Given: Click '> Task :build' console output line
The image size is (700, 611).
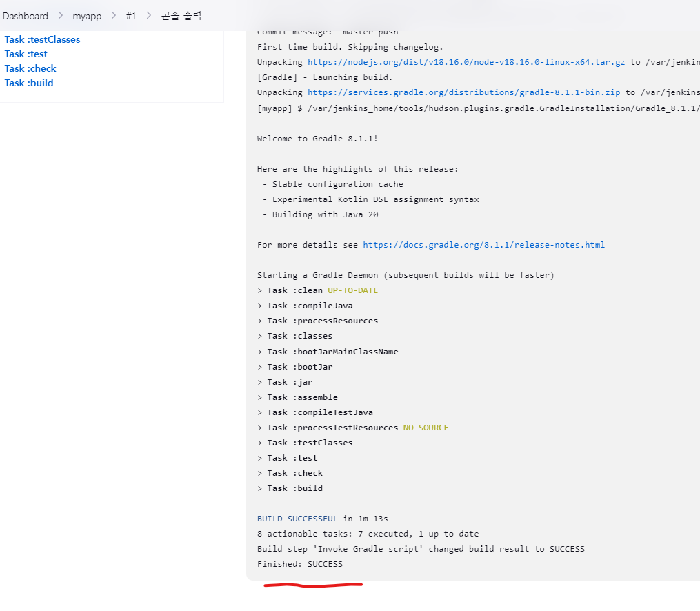Looking at the screenshot, I should tap(290, 488).
